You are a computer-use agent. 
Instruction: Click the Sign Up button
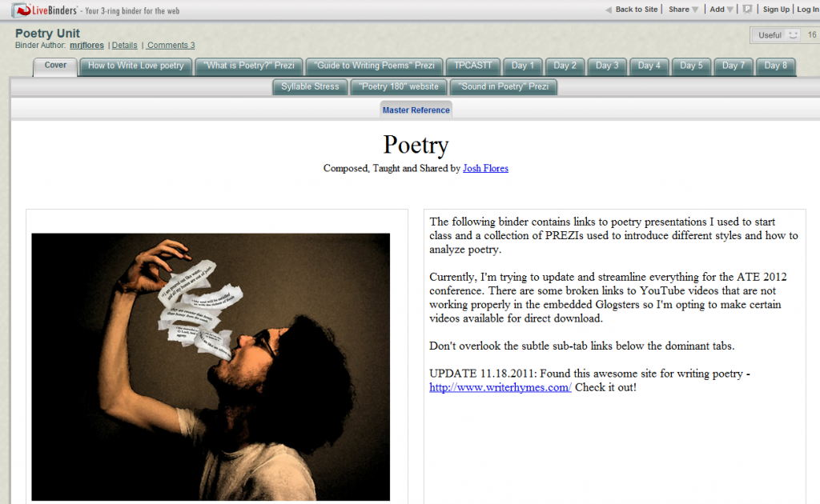(776, 10)
